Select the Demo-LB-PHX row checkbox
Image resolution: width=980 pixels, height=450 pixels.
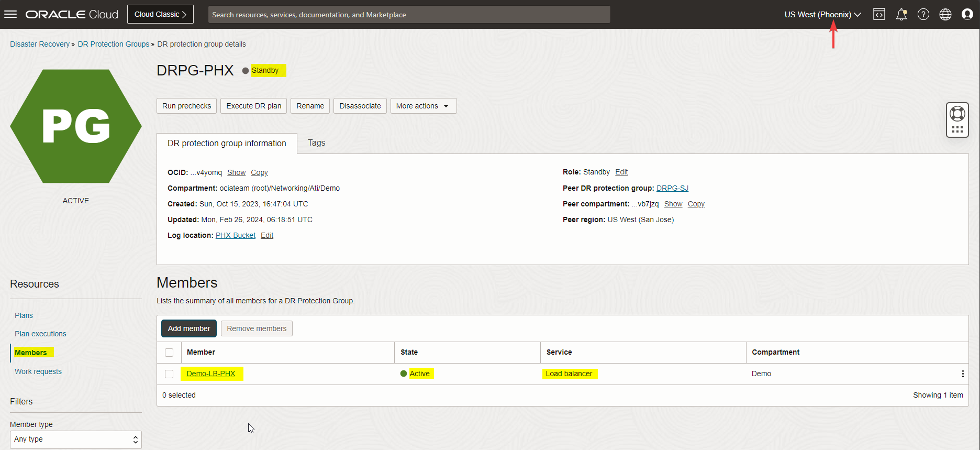click(x=169, y=374)
